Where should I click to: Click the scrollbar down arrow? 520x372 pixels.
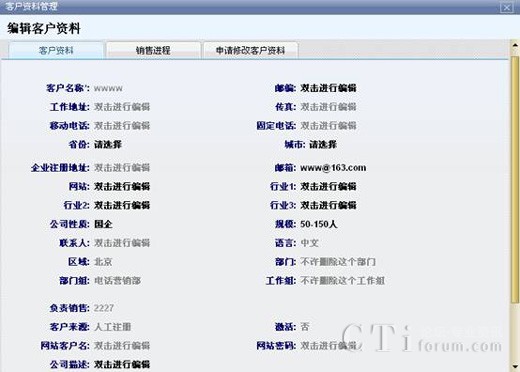pos(515,368)
